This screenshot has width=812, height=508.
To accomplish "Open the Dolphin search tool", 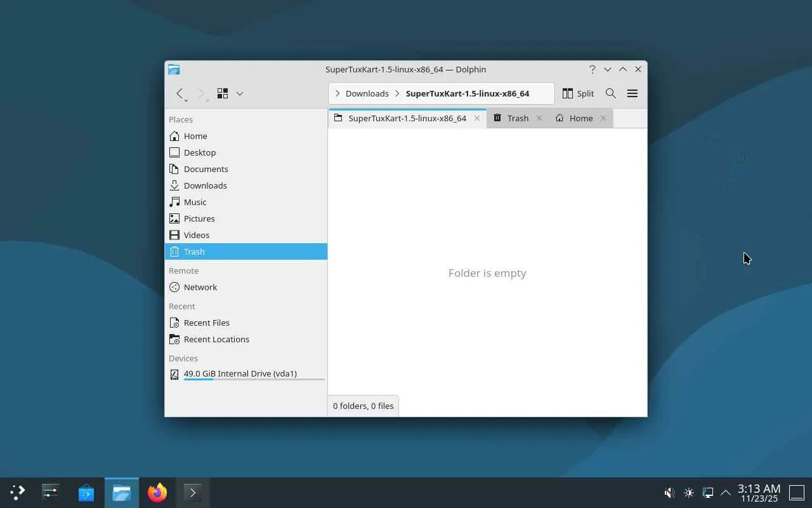I will (x=611, y=93).
